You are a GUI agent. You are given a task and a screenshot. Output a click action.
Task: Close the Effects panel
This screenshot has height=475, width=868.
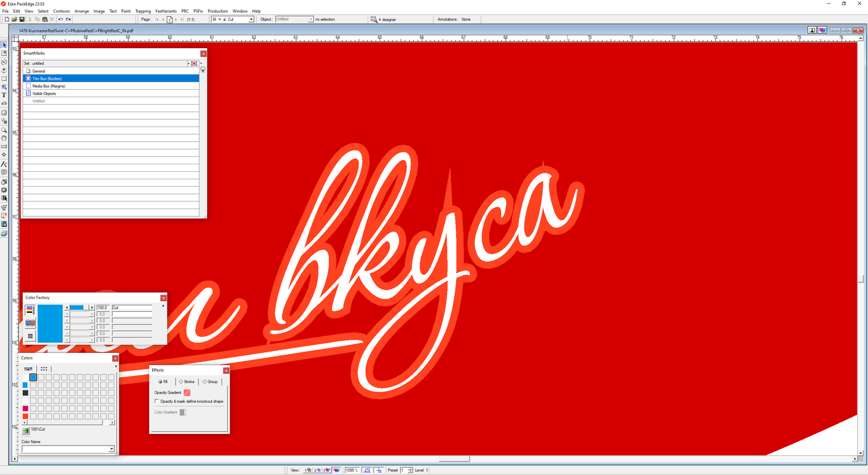(x=226, y=370)
